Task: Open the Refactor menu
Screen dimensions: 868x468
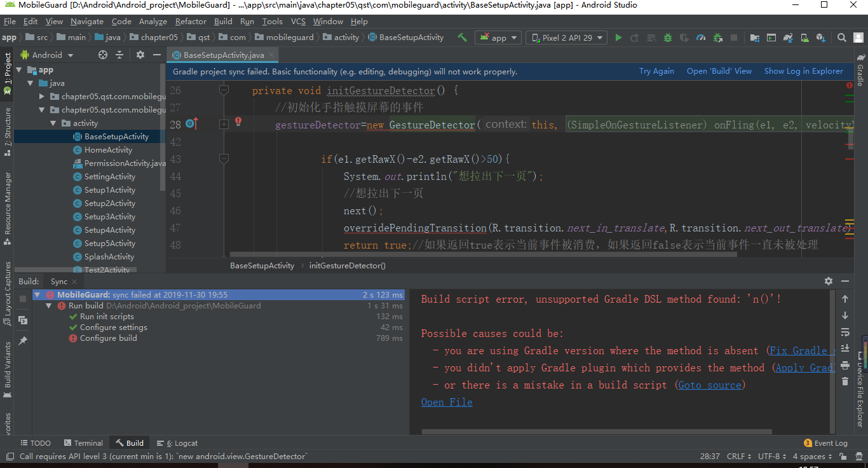Action: pos(191,21)
